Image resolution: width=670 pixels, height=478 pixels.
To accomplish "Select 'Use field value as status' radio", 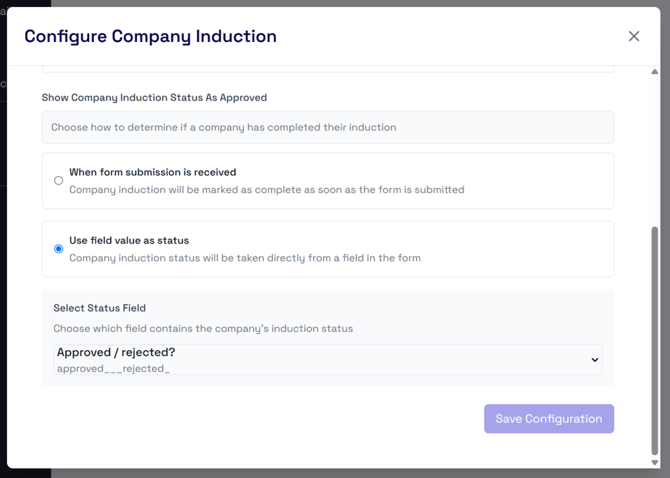I will pyautogui.click(x=59, y=249).
